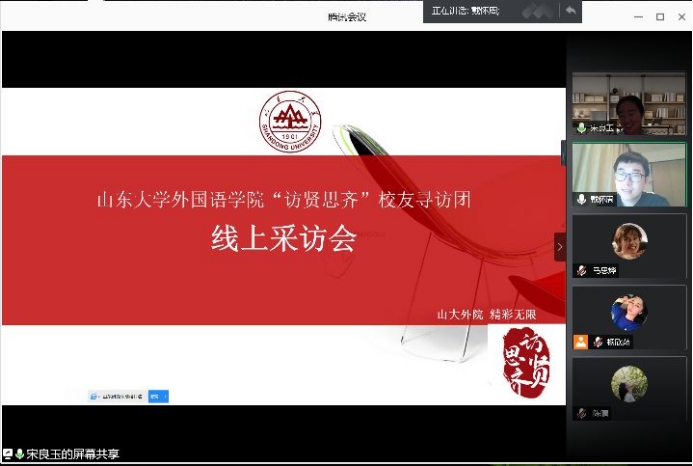Select the green-bordered active speaker video tile
The width and height of the screenshot is (693, 466).
(629, 173)
